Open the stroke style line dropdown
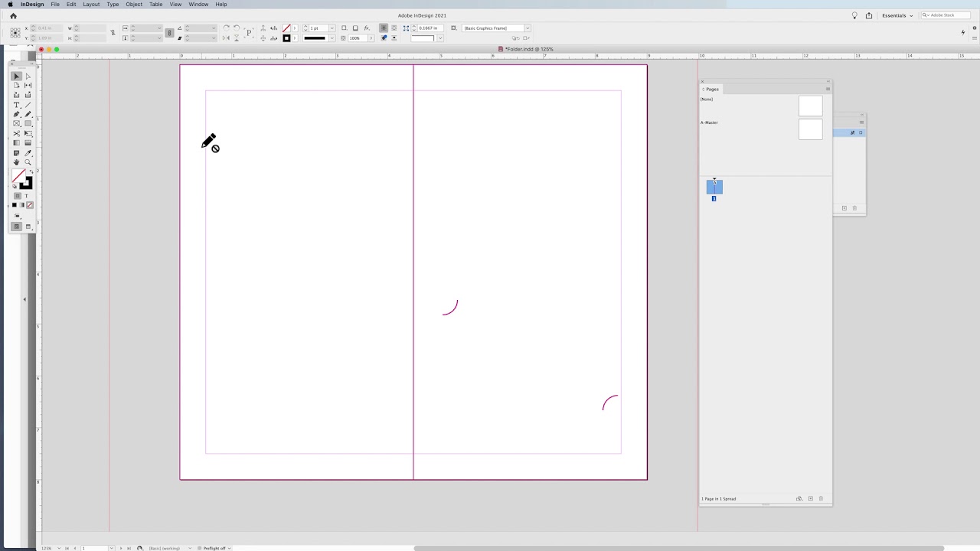This screenshot has width=980, height=551. click(x=332, y=38)
